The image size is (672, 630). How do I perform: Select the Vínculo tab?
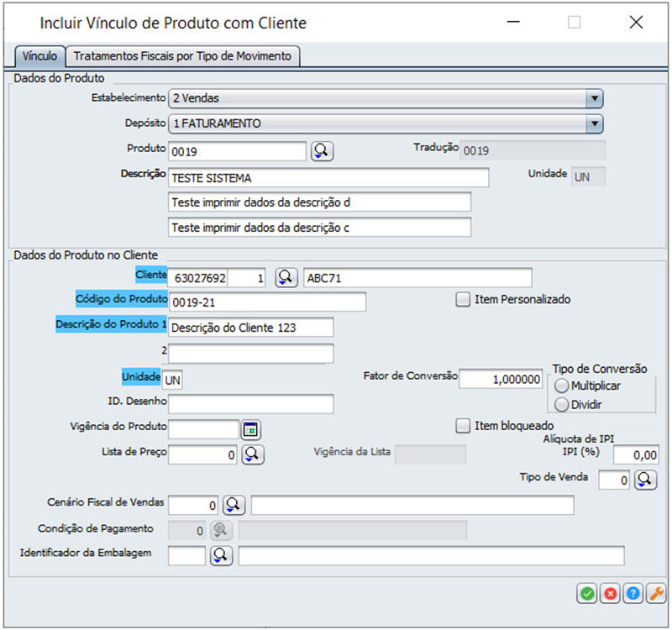pos(39,56)
